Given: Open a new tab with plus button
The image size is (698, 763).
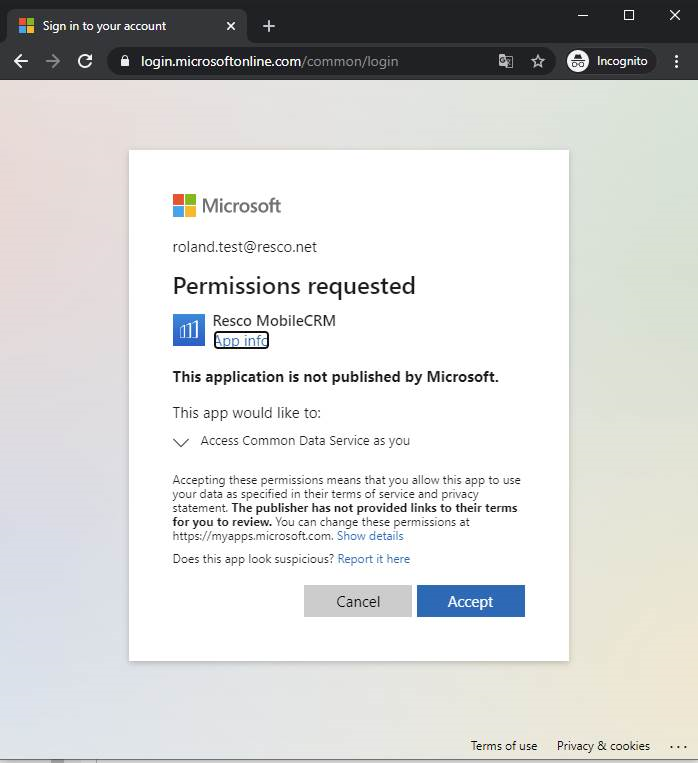Looking at the screenshot, I should click(x=268, y=26).
